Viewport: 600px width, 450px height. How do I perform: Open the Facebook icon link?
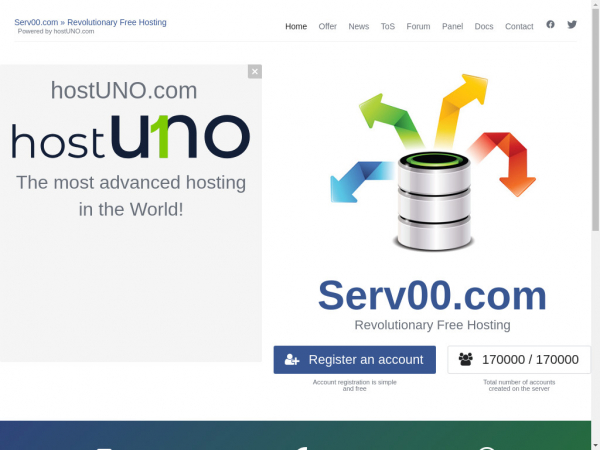pos(550,24)
